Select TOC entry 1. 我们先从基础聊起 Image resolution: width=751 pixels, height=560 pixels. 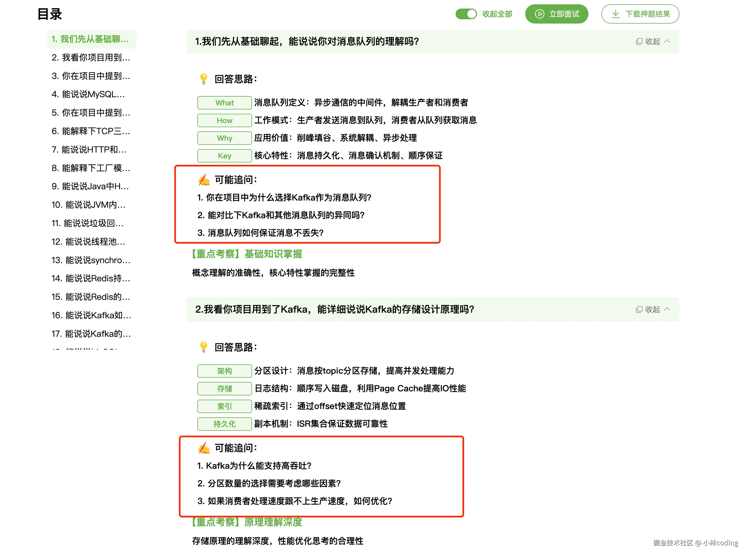tap(91, 39)
